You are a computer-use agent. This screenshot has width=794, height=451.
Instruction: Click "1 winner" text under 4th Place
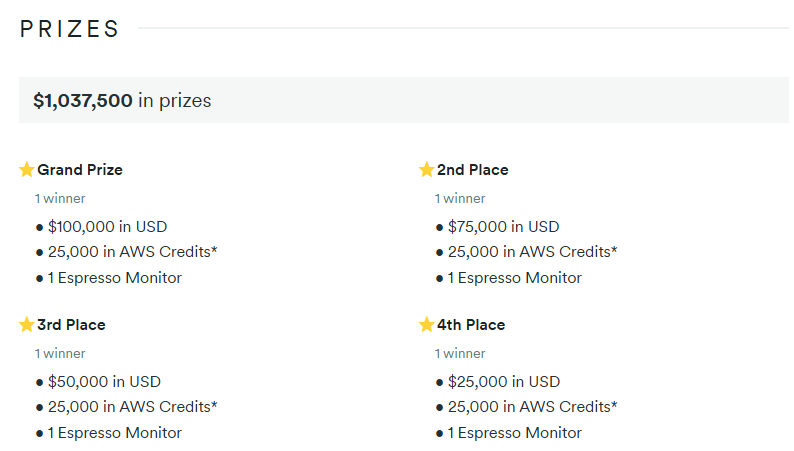460,353
